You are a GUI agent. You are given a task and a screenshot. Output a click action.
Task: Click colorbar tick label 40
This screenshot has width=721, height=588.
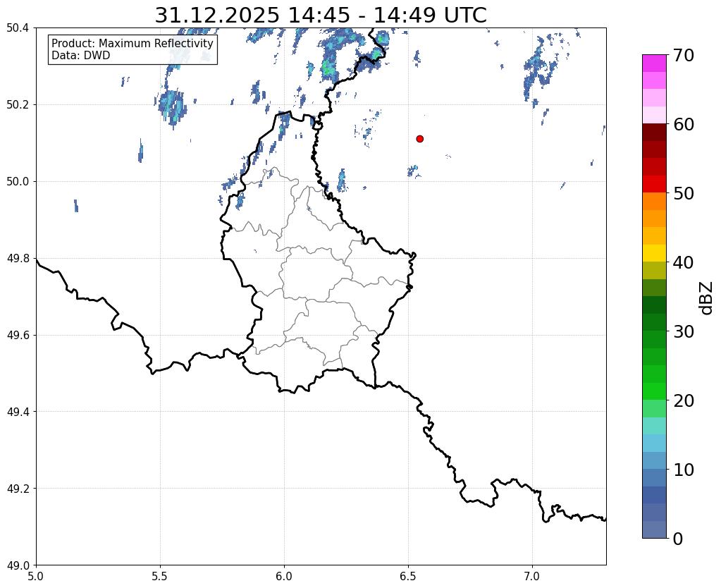684,262
